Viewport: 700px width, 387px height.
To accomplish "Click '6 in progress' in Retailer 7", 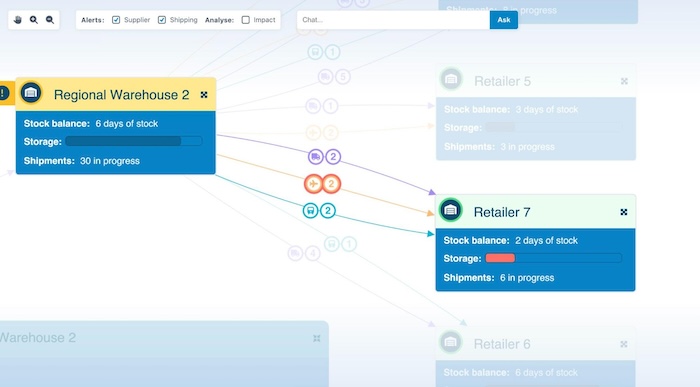I will coord(527,278).
